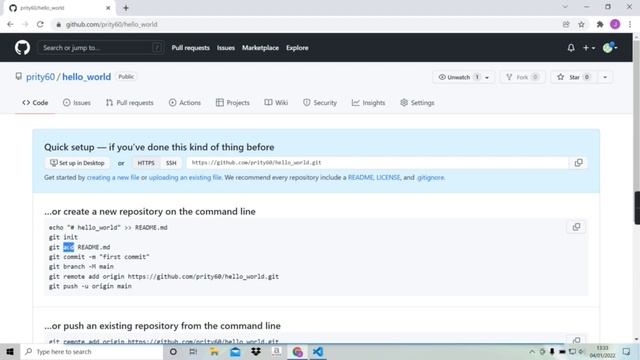
Task: Click the Windows taskbar search box
Action: pos(92,351)
